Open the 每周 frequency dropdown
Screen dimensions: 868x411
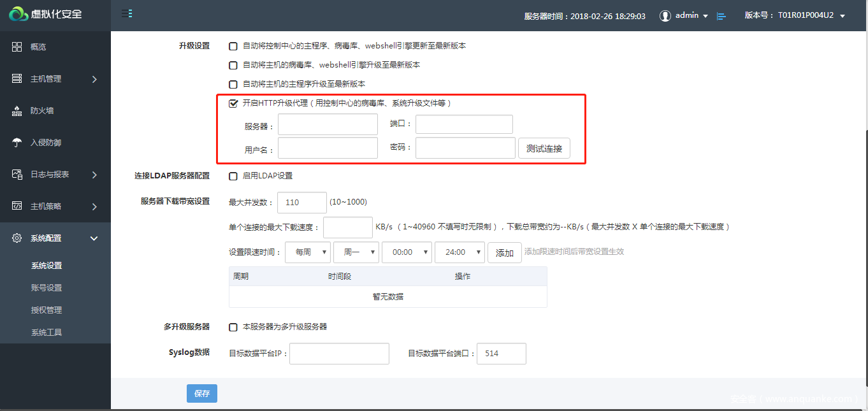(308, 252)
